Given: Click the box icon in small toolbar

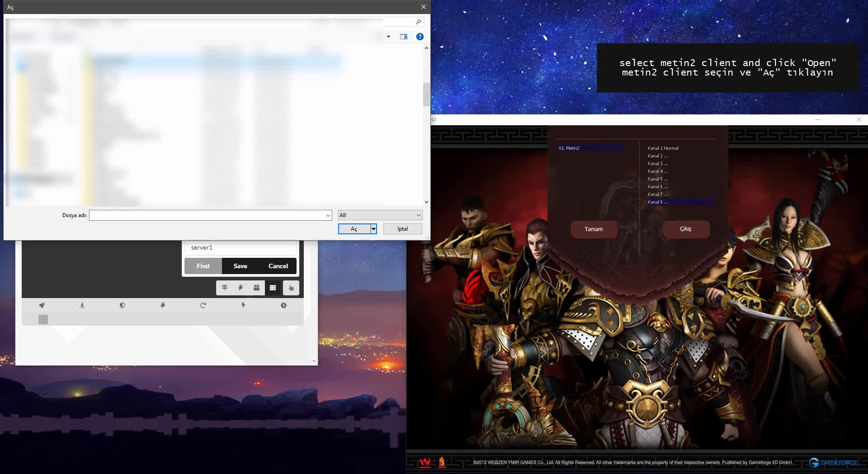Looking at the screenshot, I should (x=256, y=288).
